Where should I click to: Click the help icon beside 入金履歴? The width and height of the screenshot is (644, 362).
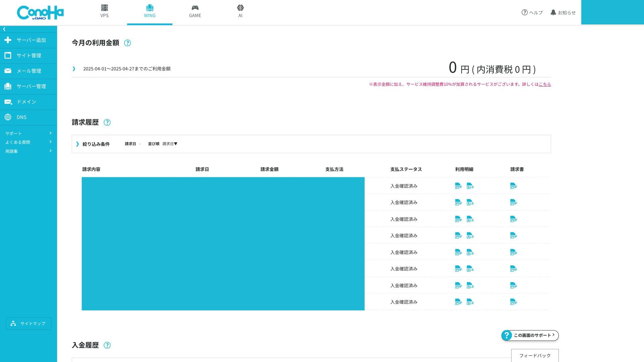[107, 345]
